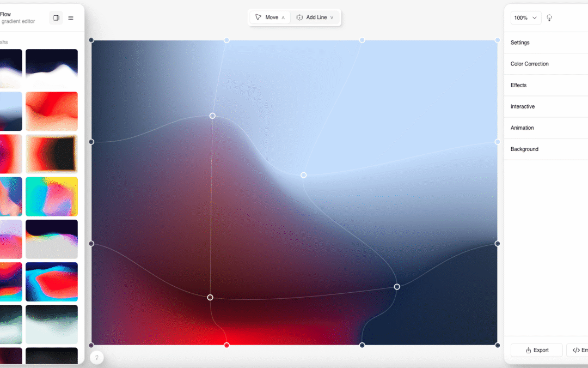This screenshot has width=588, height=368.
Task: Expand the Effects section
Action: click(518, 85)
